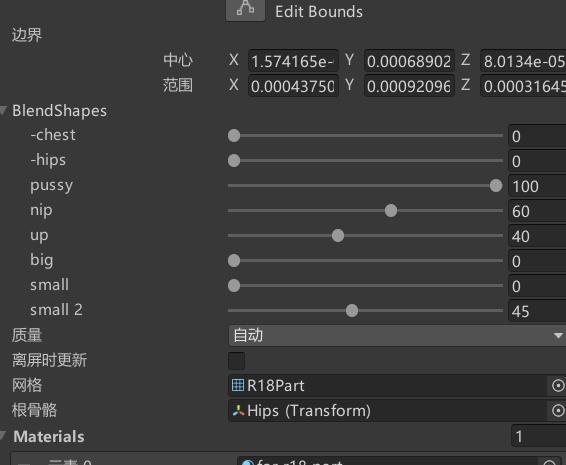The image size is (566, 465).
Task: Click the big blend shape slider handle
Action: pos(234,261)
